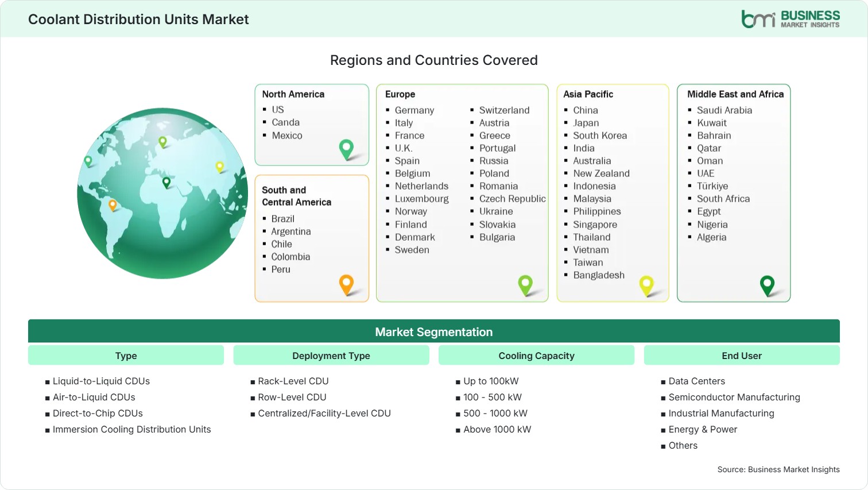Viewport: 868px width, 490px height.
Task: Click the Asia Pacific heading
Action: [588, 94]
